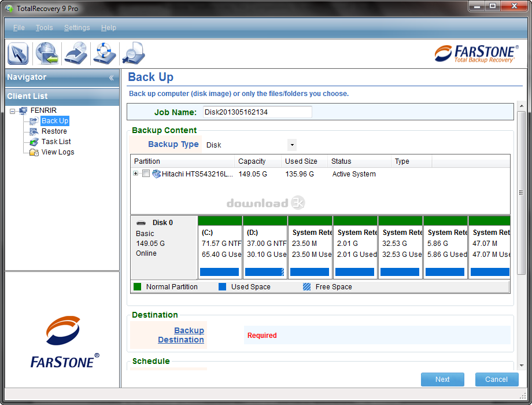Open the Tools menu

point(44,28)
